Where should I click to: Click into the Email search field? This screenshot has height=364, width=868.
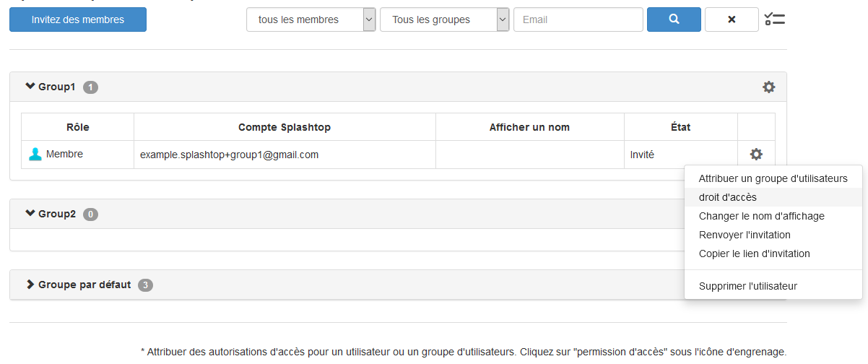point(578,19)
